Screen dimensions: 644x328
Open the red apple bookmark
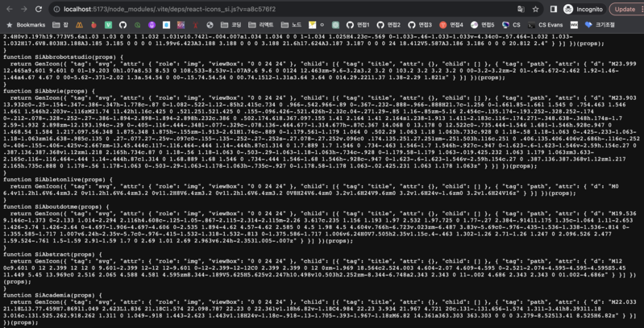(x=93, y=25)
